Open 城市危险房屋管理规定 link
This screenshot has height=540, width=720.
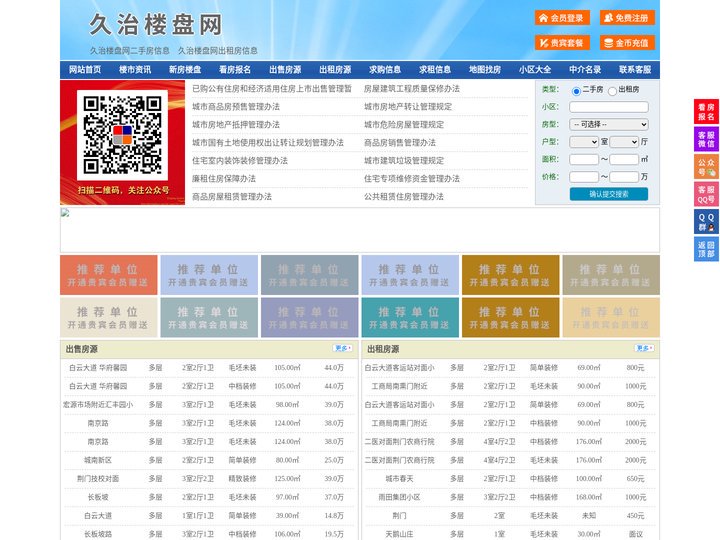click(404, 124)
